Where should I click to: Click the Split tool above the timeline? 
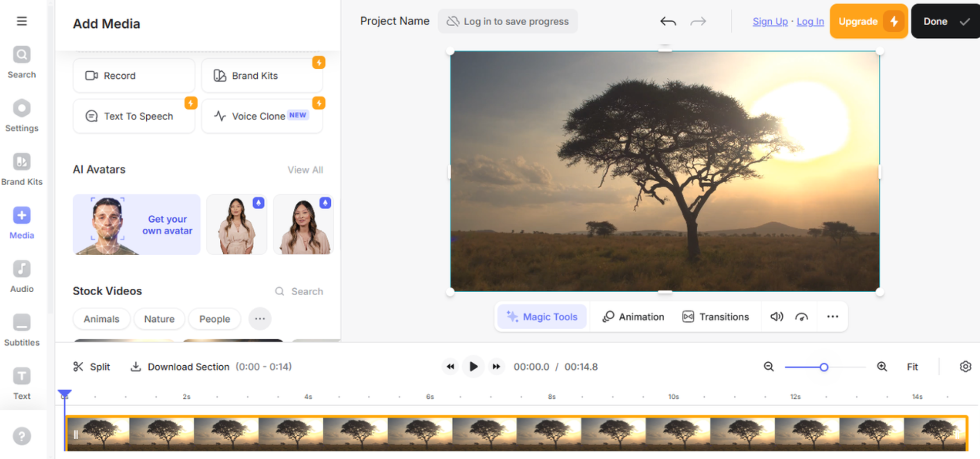click(92, 367)
